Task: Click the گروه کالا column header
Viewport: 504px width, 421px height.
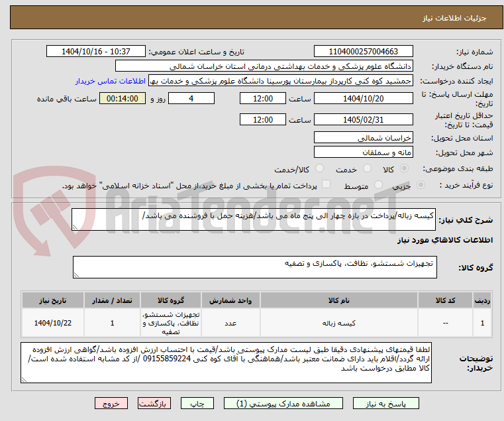Action: tap(171, 300)
